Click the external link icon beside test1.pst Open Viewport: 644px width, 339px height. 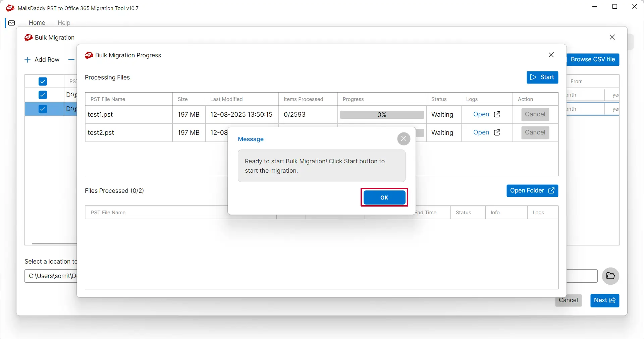click(x=497, y=114)
